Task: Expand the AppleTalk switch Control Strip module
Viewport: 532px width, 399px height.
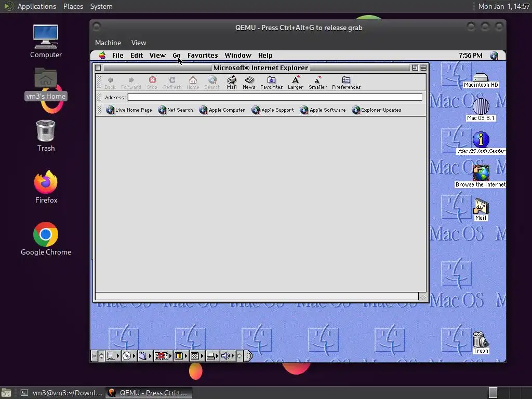Action: pos(113,356)
